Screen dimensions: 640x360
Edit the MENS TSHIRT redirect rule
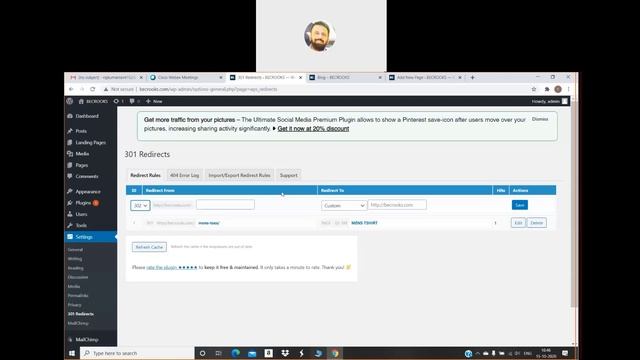point(518,223)
